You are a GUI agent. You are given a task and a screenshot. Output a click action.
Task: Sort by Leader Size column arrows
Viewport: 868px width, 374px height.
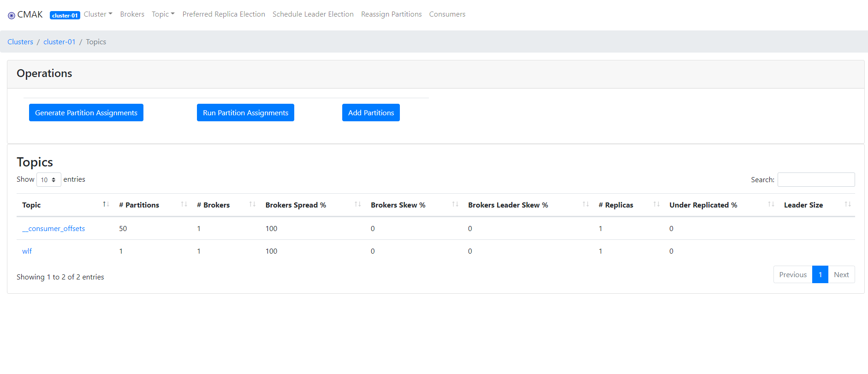(x=848, y=204)
